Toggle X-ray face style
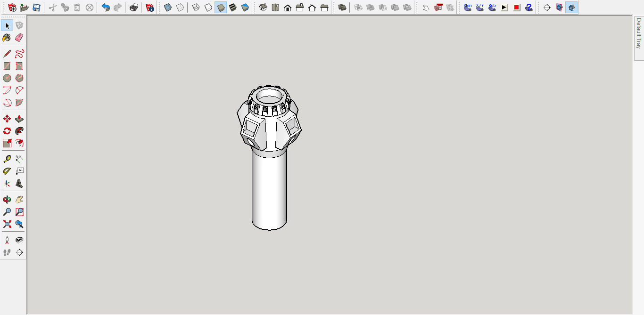 (168, 8)
